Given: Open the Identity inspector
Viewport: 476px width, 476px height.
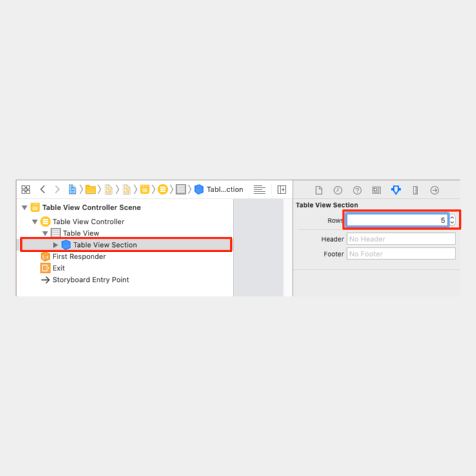Looking at the screenshot, I should (377, 190).
